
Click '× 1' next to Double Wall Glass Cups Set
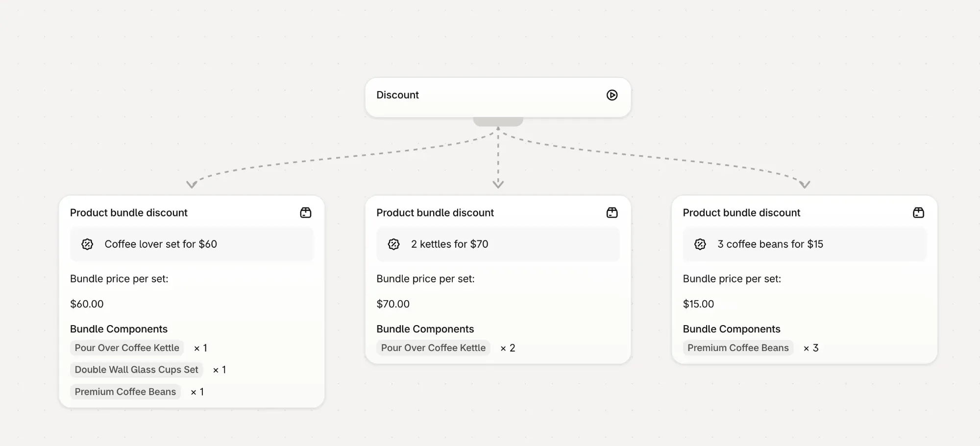pos(220,370)
